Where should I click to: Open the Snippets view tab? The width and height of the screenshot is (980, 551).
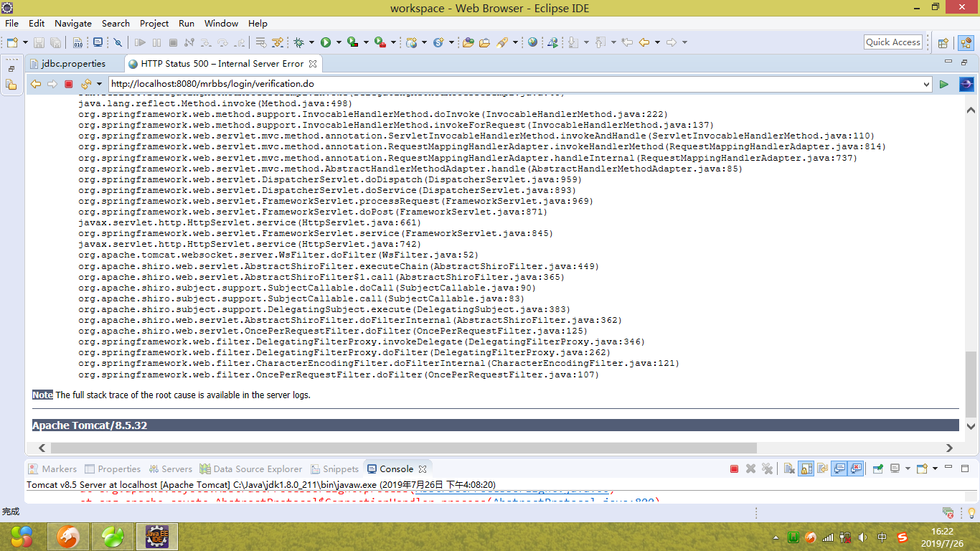(x=334, y=468)
